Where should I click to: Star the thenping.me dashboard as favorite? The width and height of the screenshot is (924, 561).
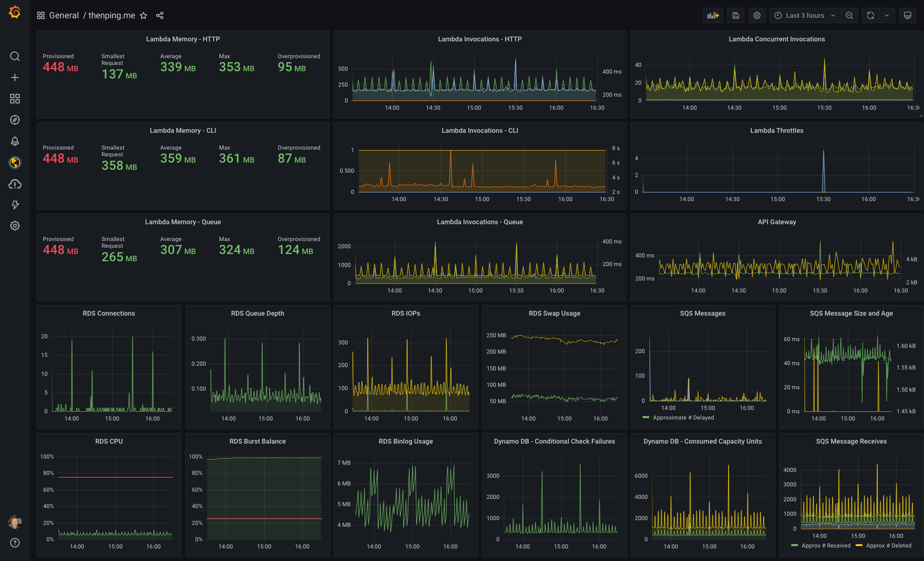(x=143, y=15)
